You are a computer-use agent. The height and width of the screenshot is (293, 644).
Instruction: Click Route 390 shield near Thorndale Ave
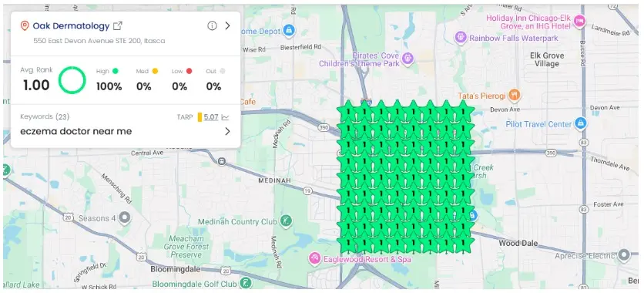[551, 153]
